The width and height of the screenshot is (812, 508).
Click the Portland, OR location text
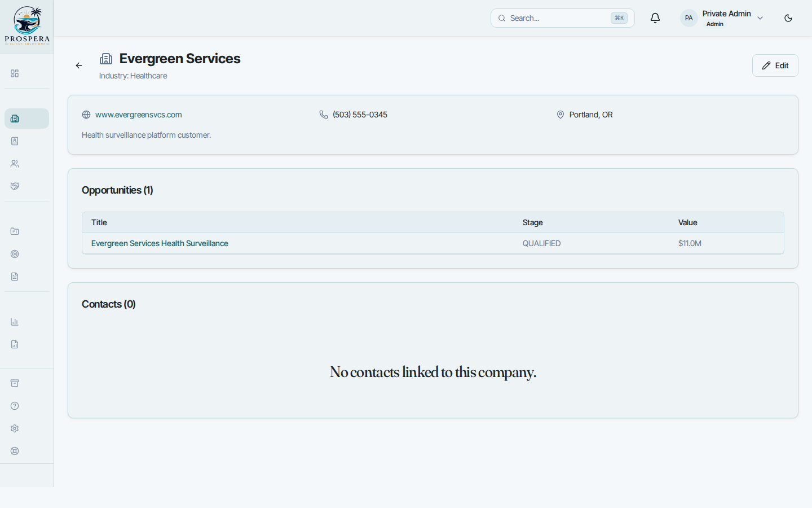pos(591,115)
